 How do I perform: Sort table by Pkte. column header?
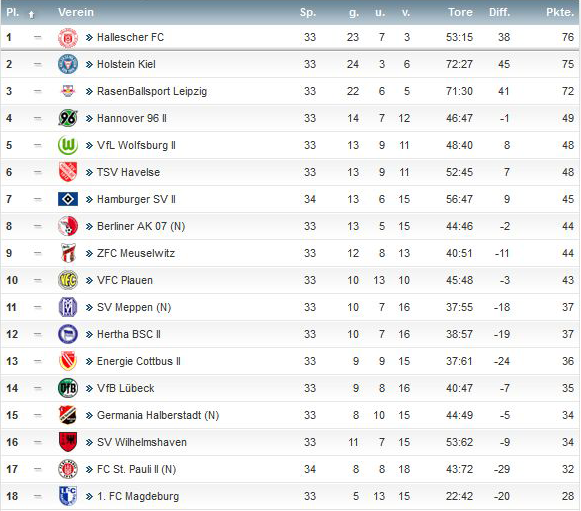click(560, 12)
